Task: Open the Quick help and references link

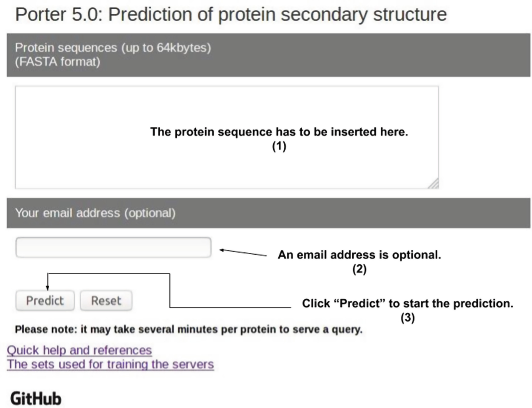Action: (79, 350)
